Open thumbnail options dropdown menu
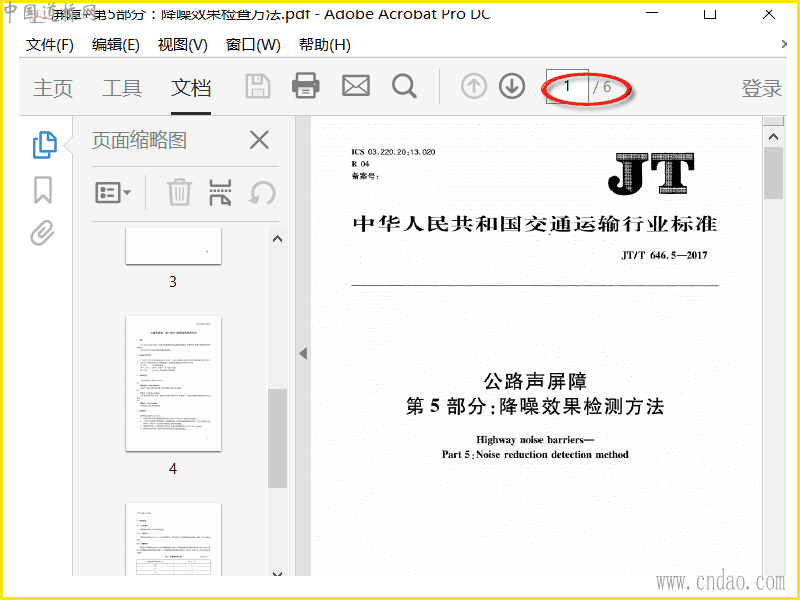 [x=113, y=193]
